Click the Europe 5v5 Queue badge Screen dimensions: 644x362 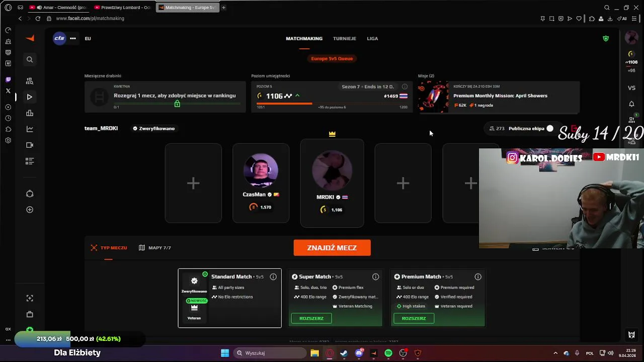[332, 58]
